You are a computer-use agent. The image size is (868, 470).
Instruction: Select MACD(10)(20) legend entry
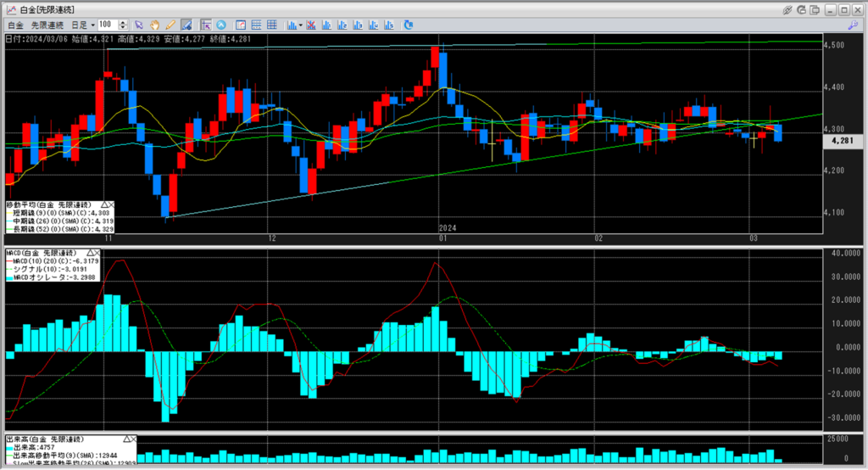click(x=56, y=260)
